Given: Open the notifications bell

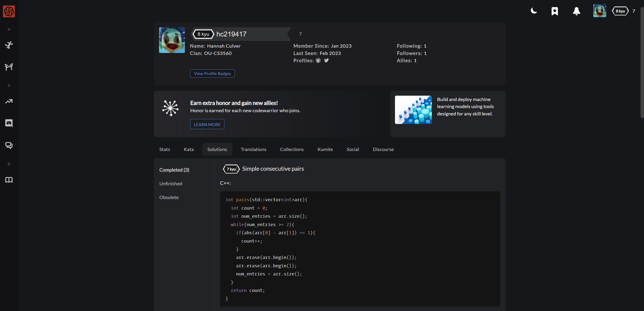Looking at the screenshot, I should (x=576, y=11).
